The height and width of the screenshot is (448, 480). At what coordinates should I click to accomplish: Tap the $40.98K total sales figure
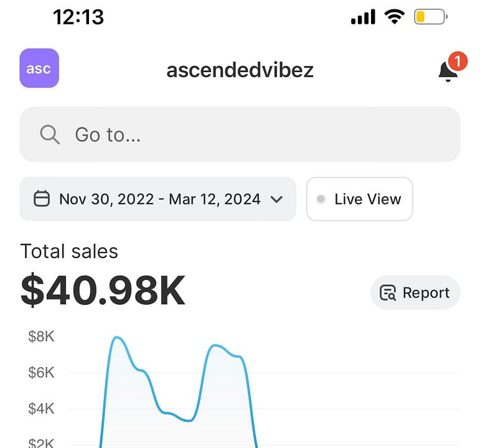click(x=103, y=290)
